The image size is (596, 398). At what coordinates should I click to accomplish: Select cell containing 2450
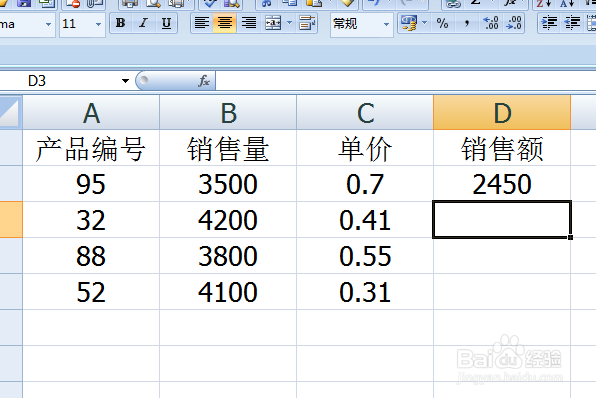point(502,184)
